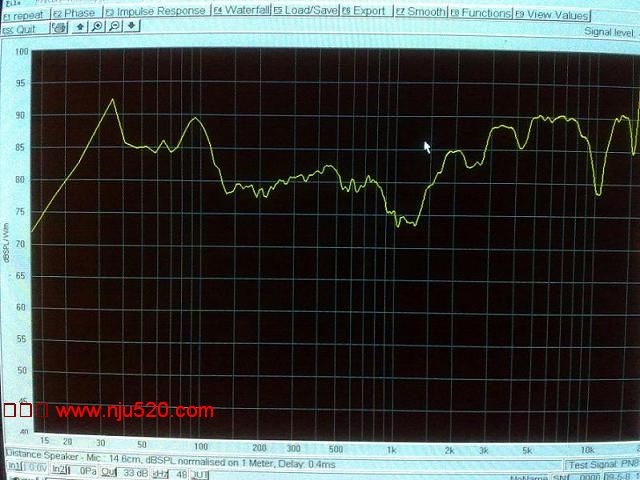Click the 50 label on the frequency axis
Image resolution: width=640 pixels, height=480 pixels.
pos(141,444)
